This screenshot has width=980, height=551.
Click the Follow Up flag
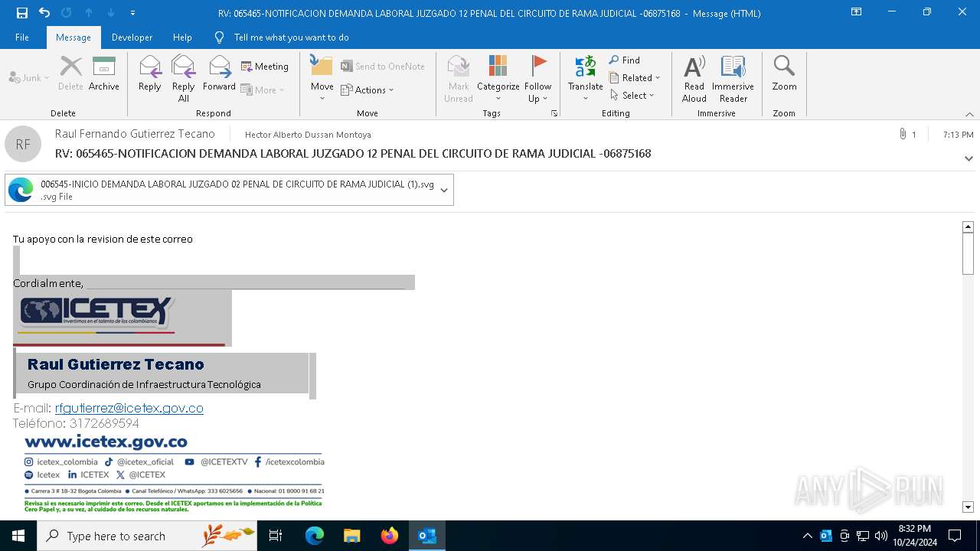(538, 78)
